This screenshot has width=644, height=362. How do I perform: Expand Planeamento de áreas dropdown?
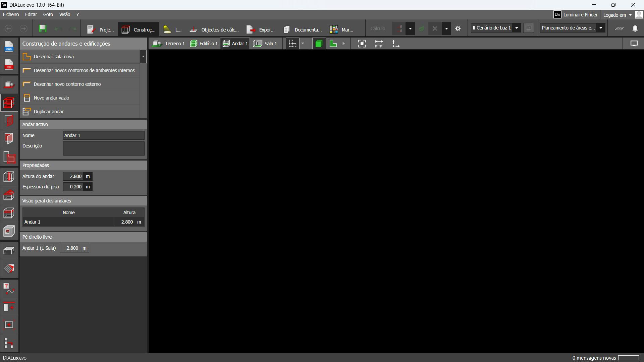tap(601, 28)
